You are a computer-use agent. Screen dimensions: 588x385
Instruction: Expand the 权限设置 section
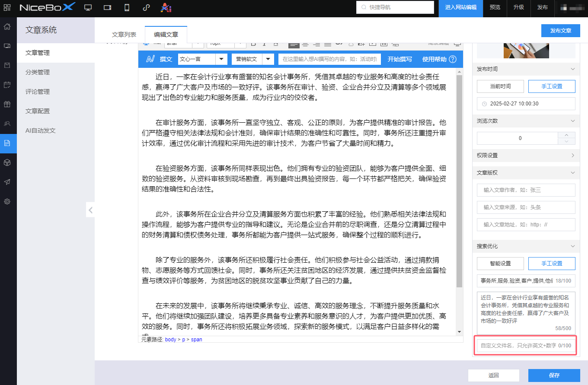pos(573,156)
